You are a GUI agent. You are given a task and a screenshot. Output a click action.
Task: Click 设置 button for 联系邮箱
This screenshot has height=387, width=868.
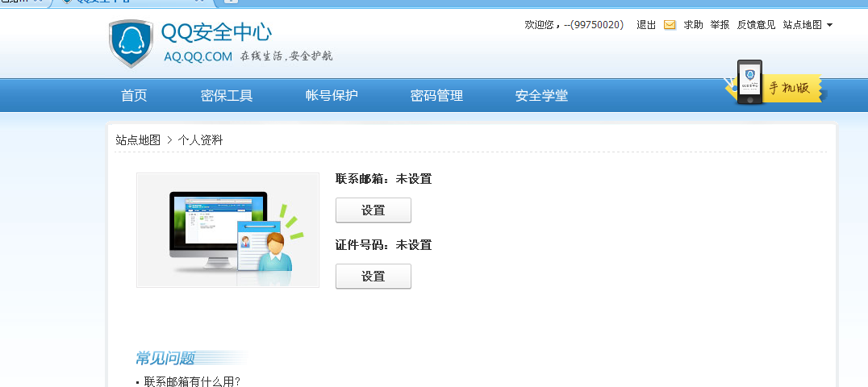(373, 210)
